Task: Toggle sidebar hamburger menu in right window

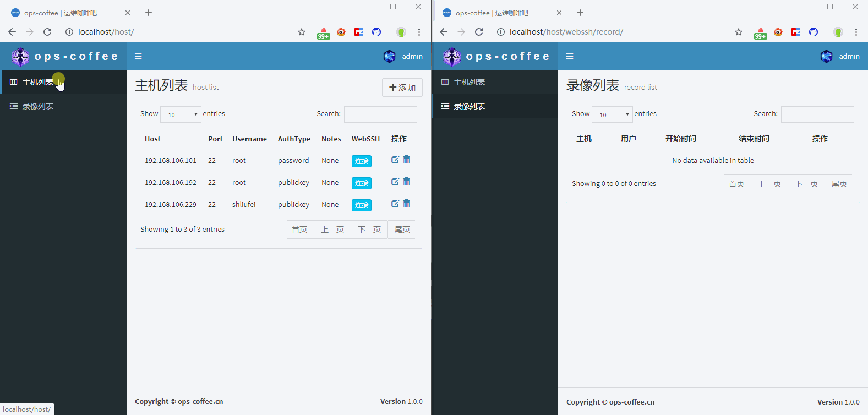Action: [570, 56]
